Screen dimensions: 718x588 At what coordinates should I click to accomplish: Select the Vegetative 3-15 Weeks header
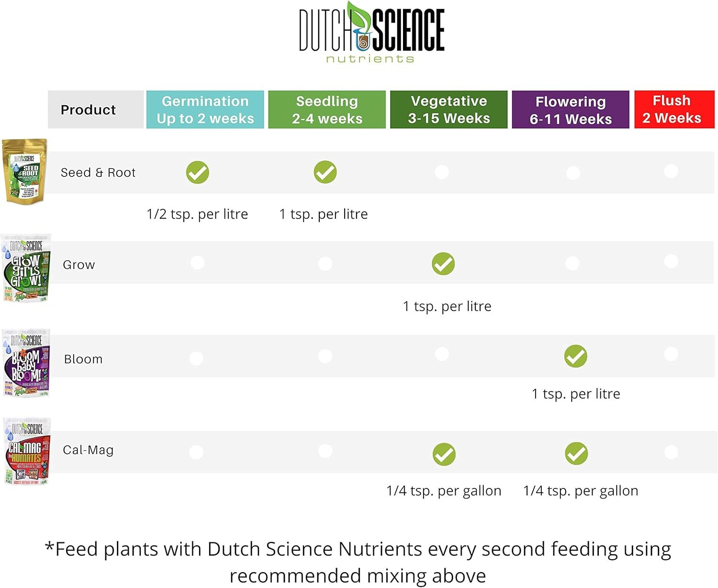(x=449, y=110)
